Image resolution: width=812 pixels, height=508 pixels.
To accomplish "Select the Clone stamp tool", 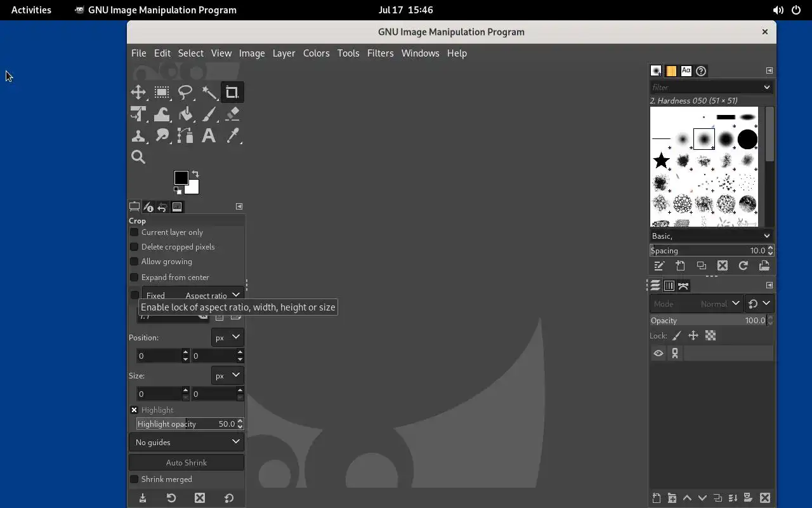I will click(138, 136).
